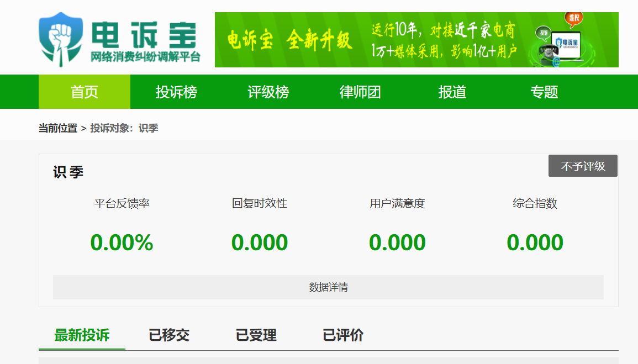Switch to the 已移交 tab
This screenshot has width=638, height=364.
tap(169, 335)
